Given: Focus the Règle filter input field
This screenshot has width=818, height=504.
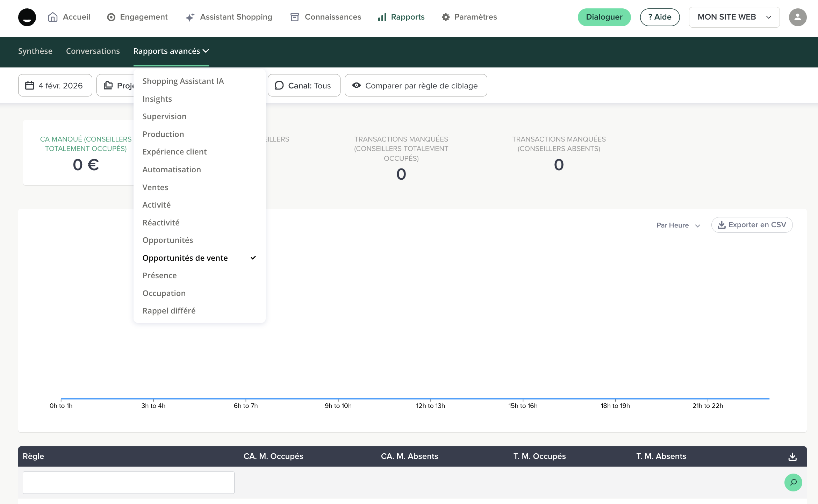Looking at the screenshot, I should 128,482.
